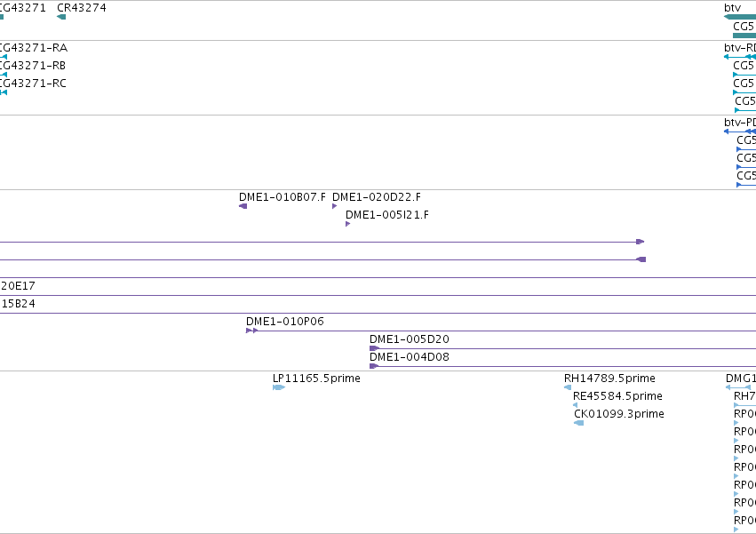Viewport: 756px width, 534px height.
Task: Click the DME1-004D08 feature start block
Action: pyautogui.click(x=374, y=366)
